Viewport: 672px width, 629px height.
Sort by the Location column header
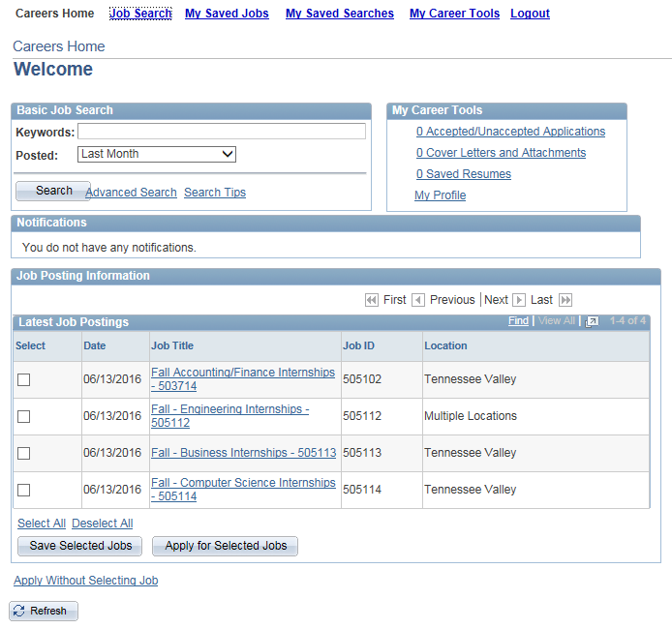point(445,345)
